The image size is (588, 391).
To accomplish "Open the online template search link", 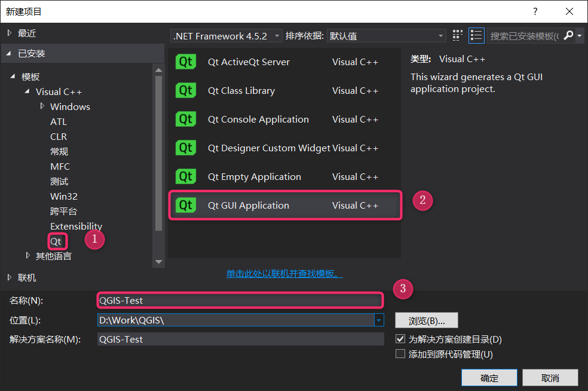I will 284,274.
